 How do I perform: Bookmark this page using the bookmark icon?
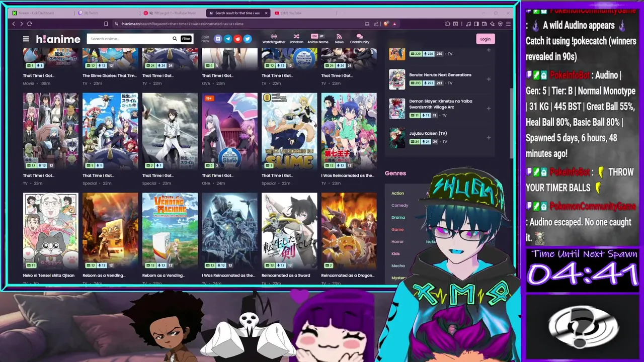(106, 24)
